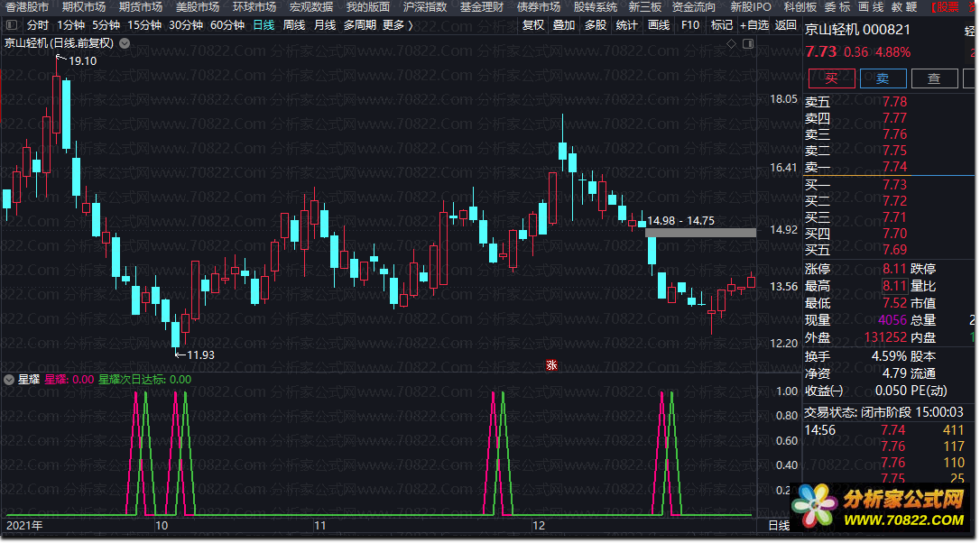
Task: Open F10 company info
Action: click(x=690, y=25)
